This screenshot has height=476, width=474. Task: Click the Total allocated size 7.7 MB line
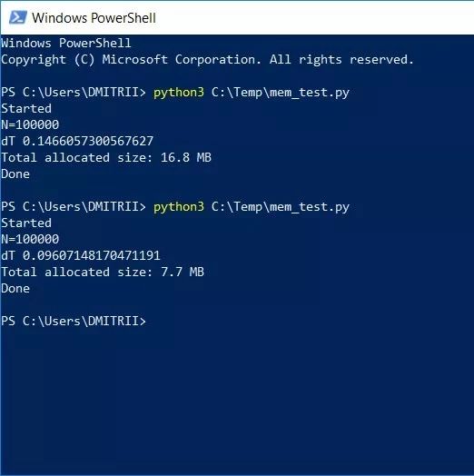103,272
